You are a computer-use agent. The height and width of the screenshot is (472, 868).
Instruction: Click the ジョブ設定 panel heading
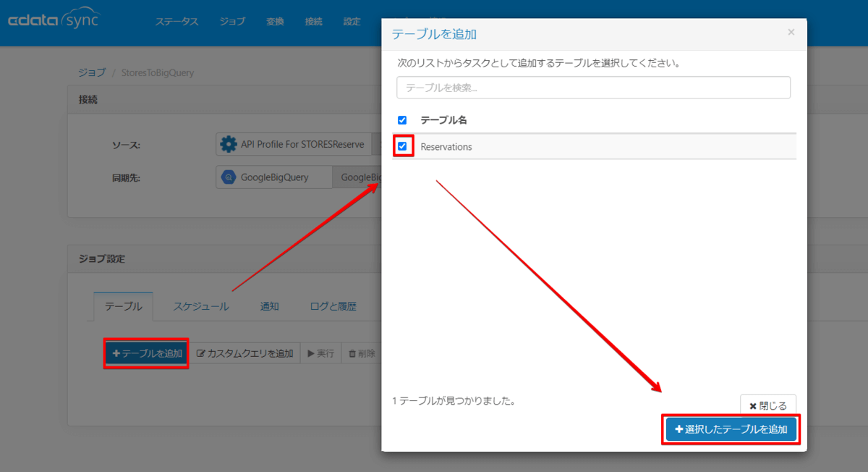click(102, 258)
